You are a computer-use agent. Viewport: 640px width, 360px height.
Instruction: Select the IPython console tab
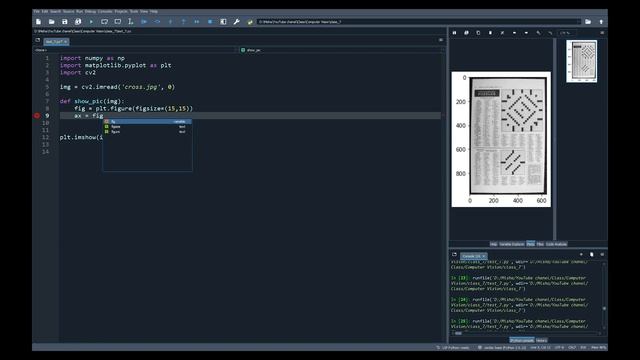(x=522, y=340)
